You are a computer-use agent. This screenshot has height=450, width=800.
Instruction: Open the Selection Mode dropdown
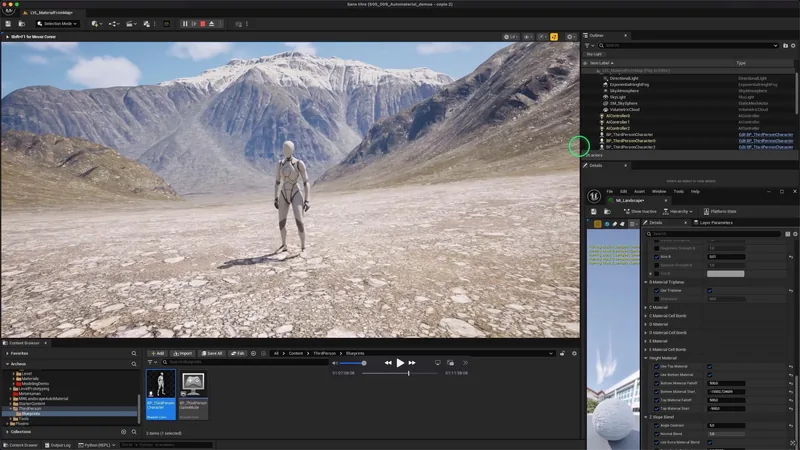coord(57,23)
